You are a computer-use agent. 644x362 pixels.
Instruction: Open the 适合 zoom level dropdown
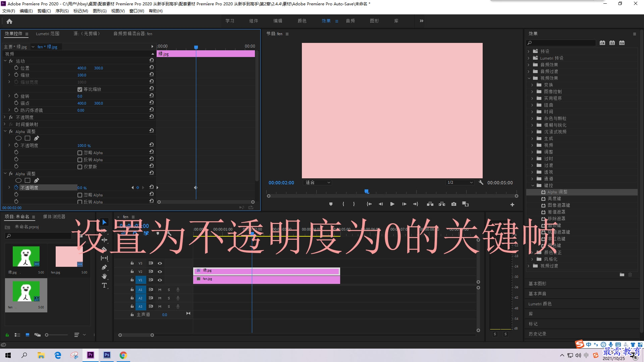click(317, 183)
